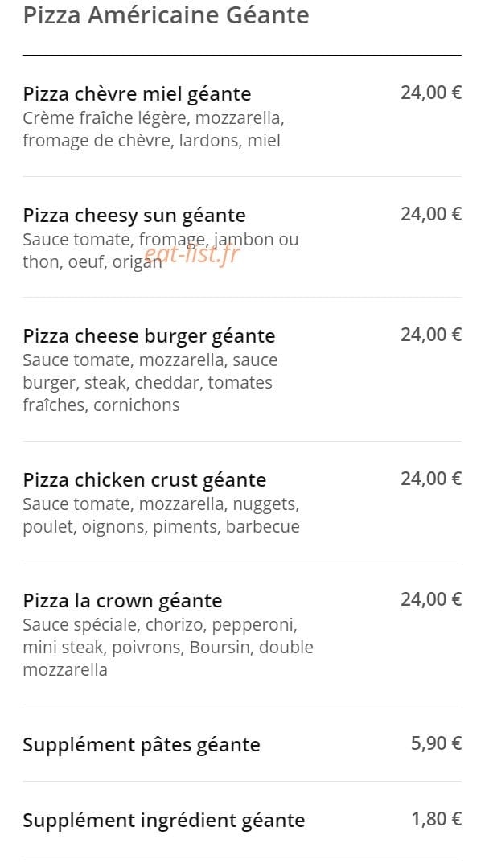Screen dimensions: 493x868
Task: Click price of Pizza cheese burger géante
Action: click(431, 335)
